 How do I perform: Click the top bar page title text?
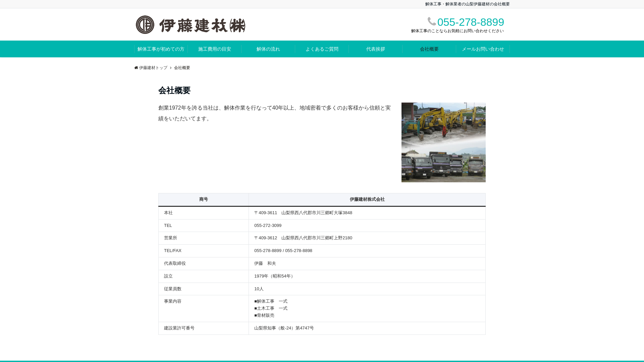467,4
